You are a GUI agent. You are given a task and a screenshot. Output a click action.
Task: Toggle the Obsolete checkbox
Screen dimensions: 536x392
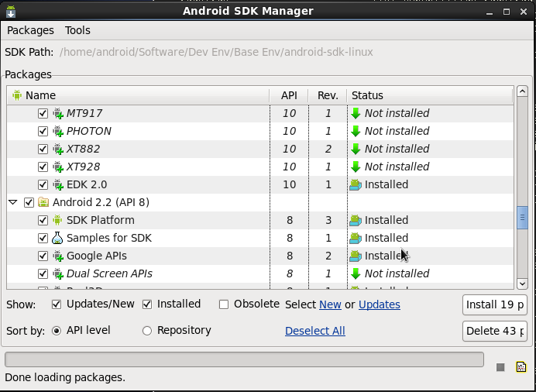click(x=224, y=304)
